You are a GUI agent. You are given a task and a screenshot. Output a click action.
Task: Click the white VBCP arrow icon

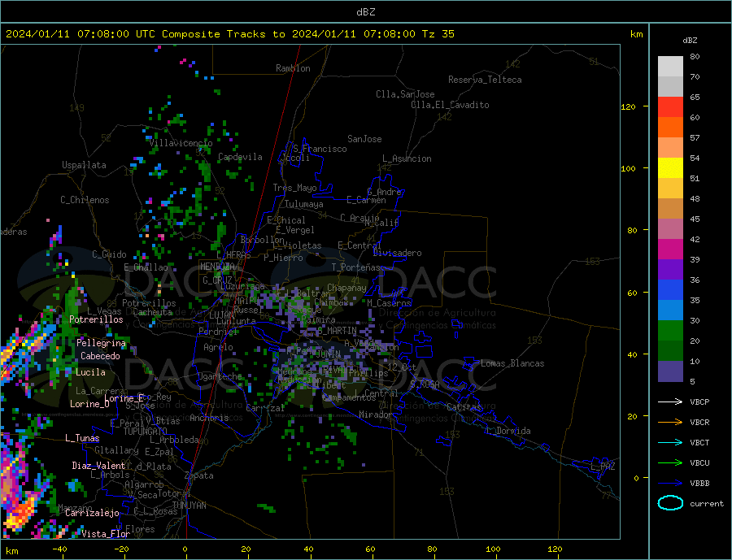point(670,402)
